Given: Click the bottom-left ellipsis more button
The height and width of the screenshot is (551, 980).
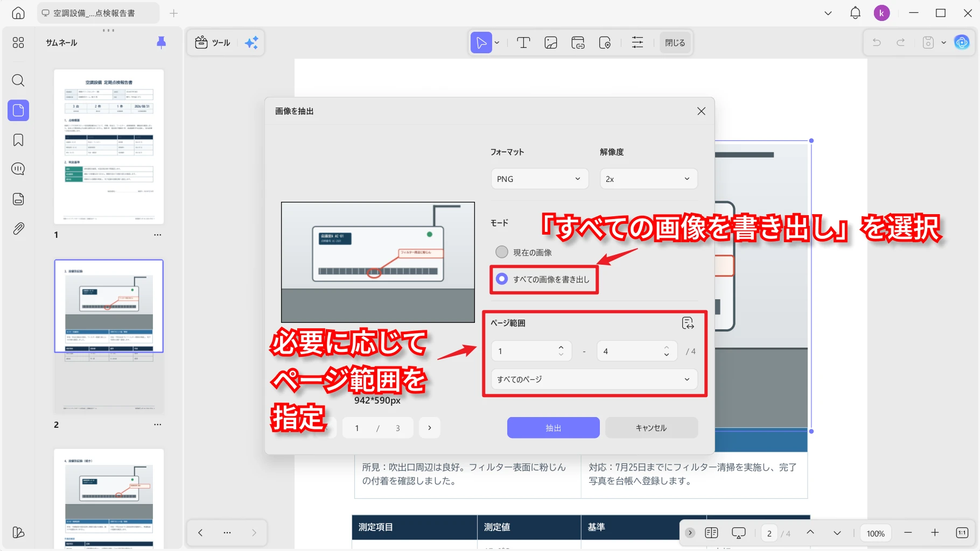Looking at the screenshot, I should tap(227, 533).
